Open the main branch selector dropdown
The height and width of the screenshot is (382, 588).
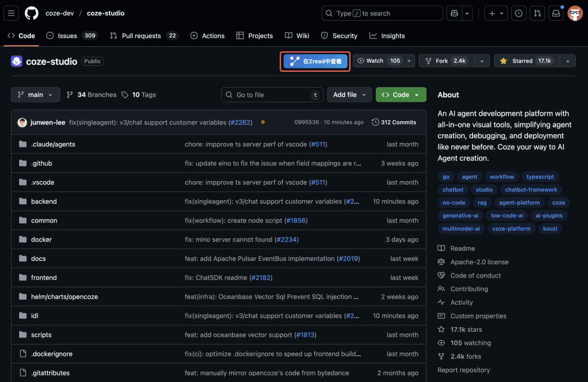coord(35,95)
